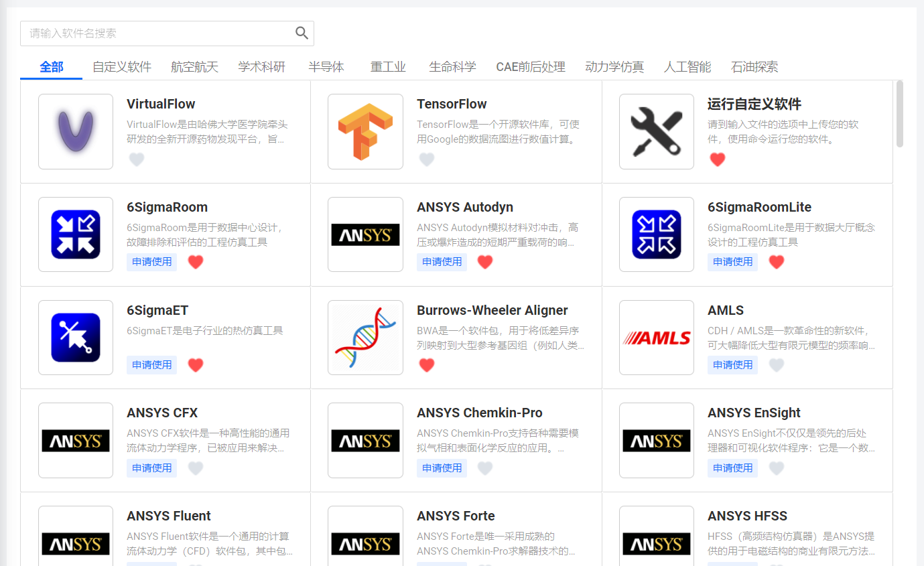Viewport: 924px width, 566px height.
Task: Open the 石油探索 tab
Action: click(754, 67)
